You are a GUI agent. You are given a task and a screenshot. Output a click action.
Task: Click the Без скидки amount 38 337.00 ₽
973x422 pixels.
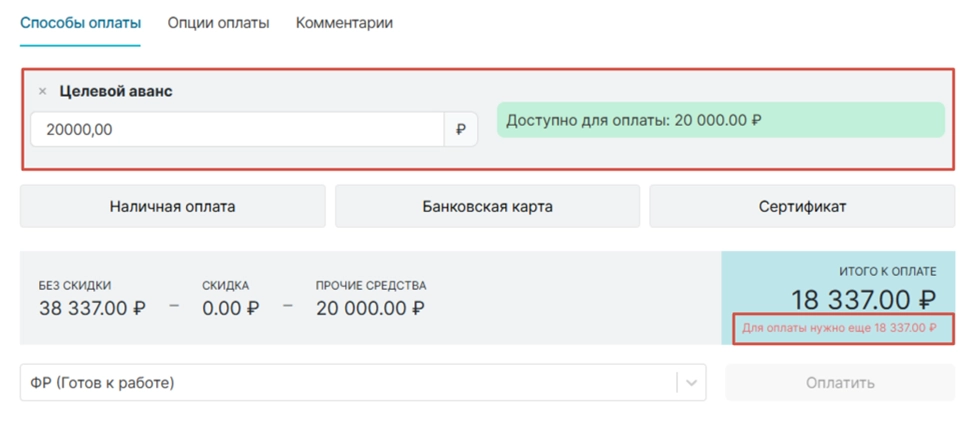pos(92,308)
